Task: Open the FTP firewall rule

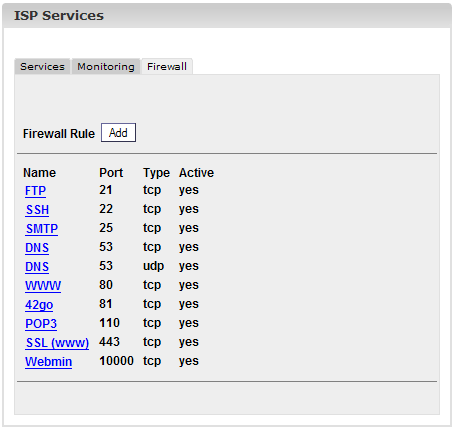Action: point(35,191)
